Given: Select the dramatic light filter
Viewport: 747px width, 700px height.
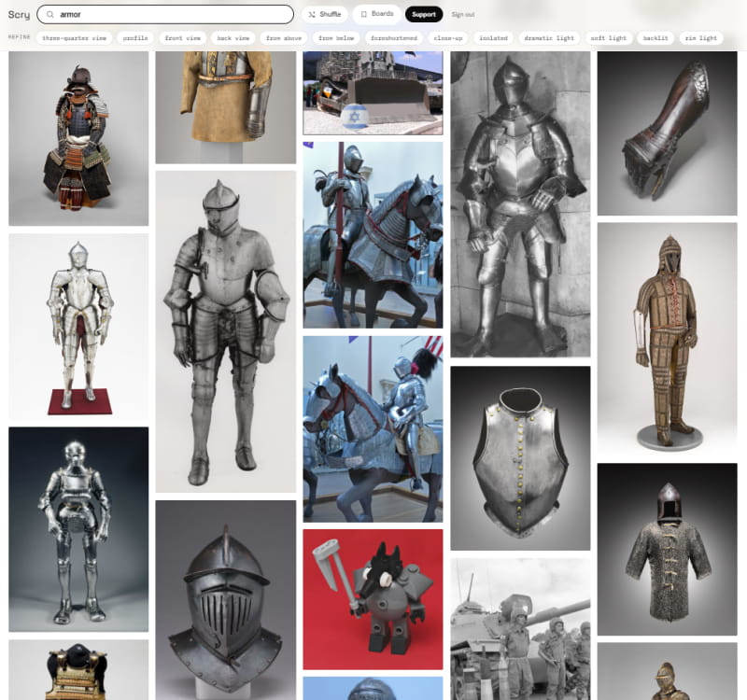Looking at the screenshot, I should [x=549, y=38].
